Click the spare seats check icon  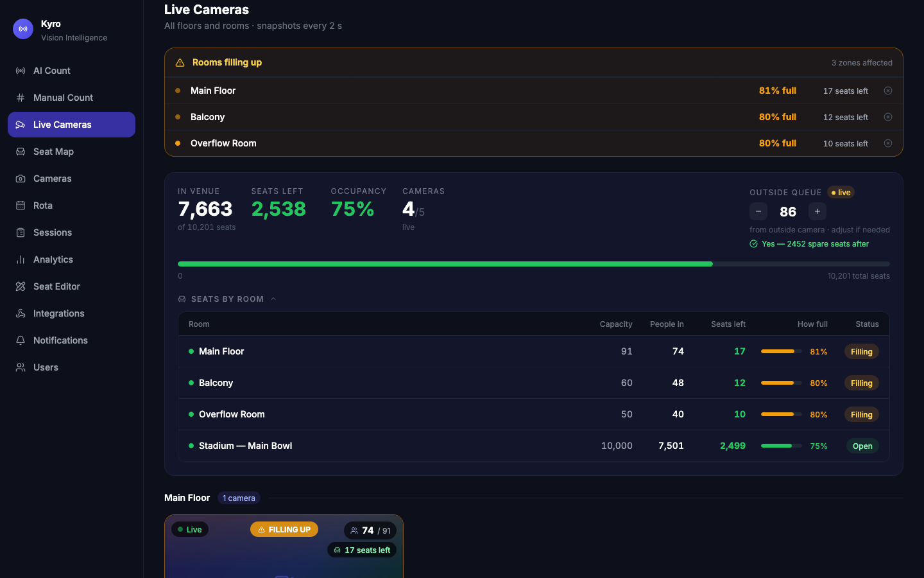pos(754,244)
